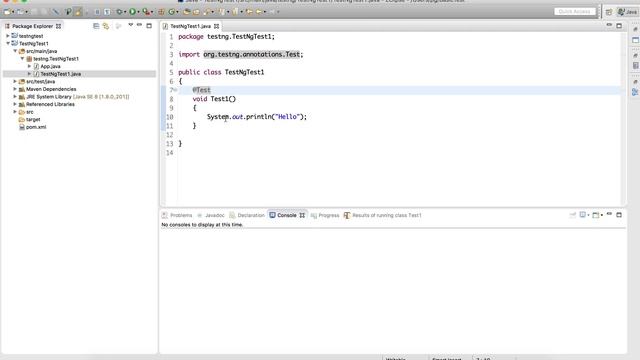The image size is (640, 360).
Task: Click the Search flashlight toolbar icon
Action: click(x=207, y=12)
